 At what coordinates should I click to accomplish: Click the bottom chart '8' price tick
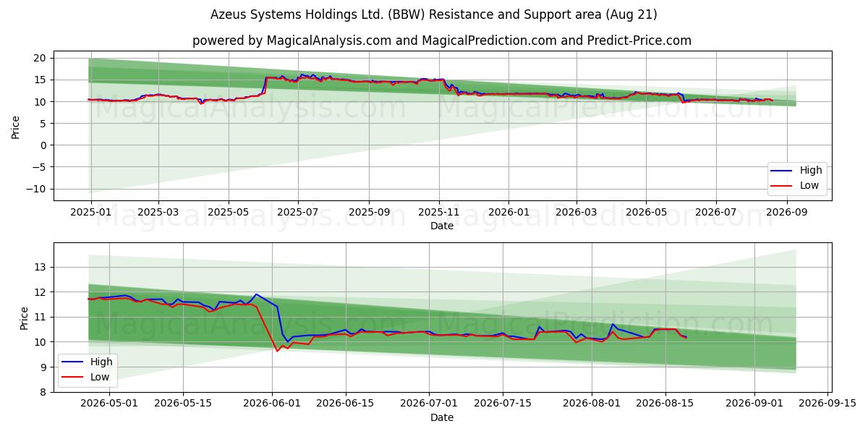[x=43, y=392]
